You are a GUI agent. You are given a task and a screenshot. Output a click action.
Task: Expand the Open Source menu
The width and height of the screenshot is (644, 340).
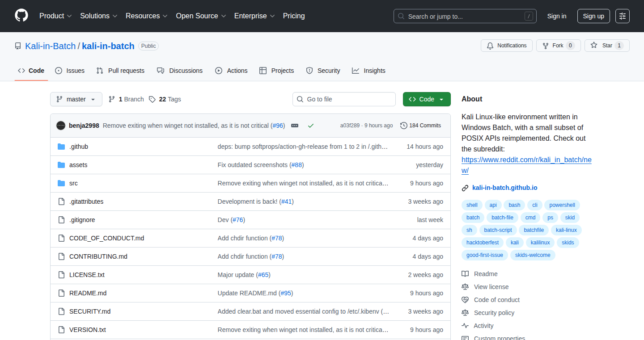pyautogui.click(x=201, y=16)
